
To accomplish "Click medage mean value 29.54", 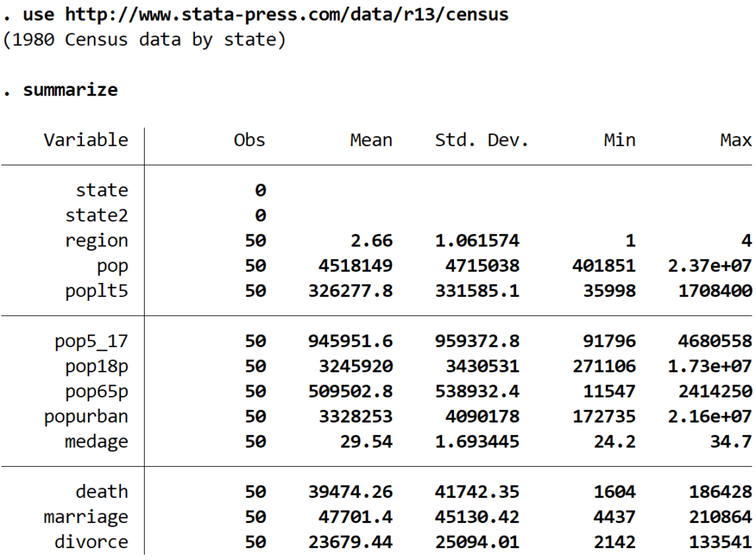I will coord(366,441).
